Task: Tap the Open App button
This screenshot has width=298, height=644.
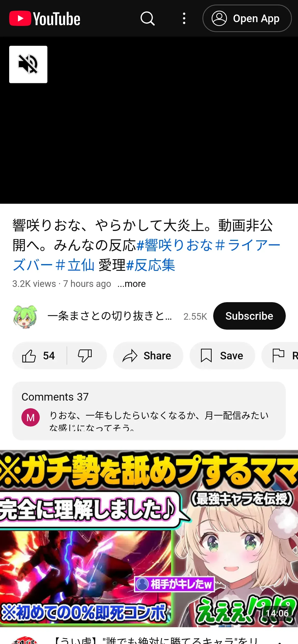Action: 247,19
